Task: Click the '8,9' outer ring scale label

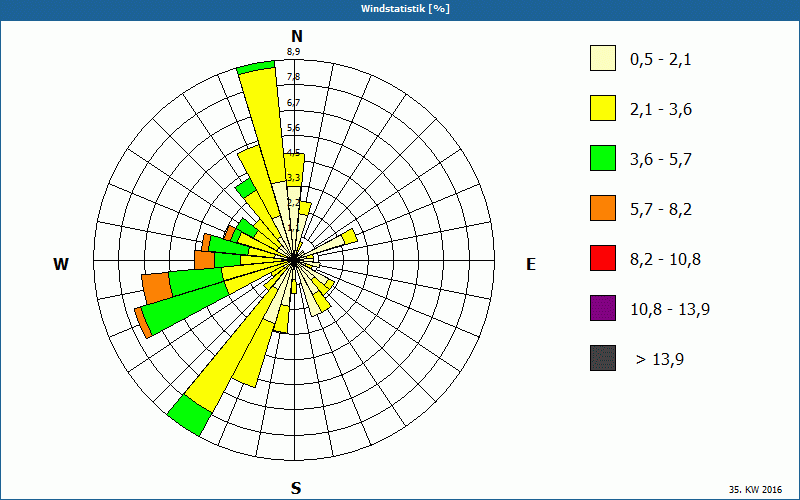Action: click(293, 52)
